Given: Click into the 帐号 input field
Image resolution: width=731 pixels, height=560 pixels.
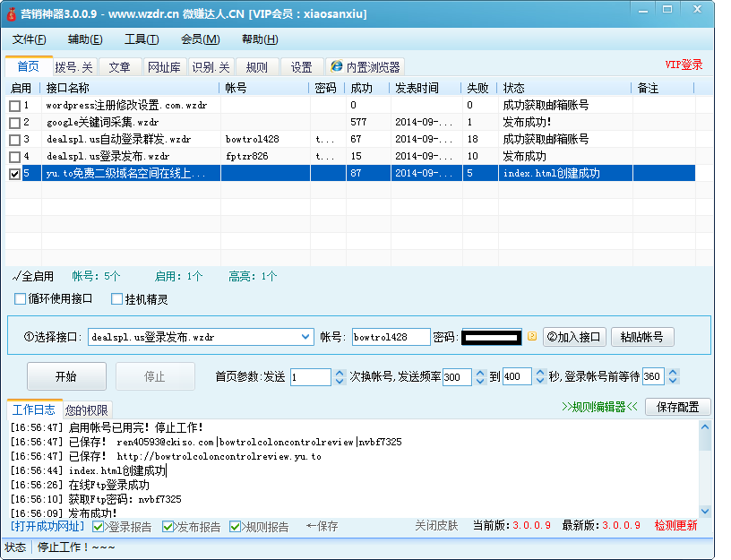Looking at the screenshot, I should click(x=390, y=337).
